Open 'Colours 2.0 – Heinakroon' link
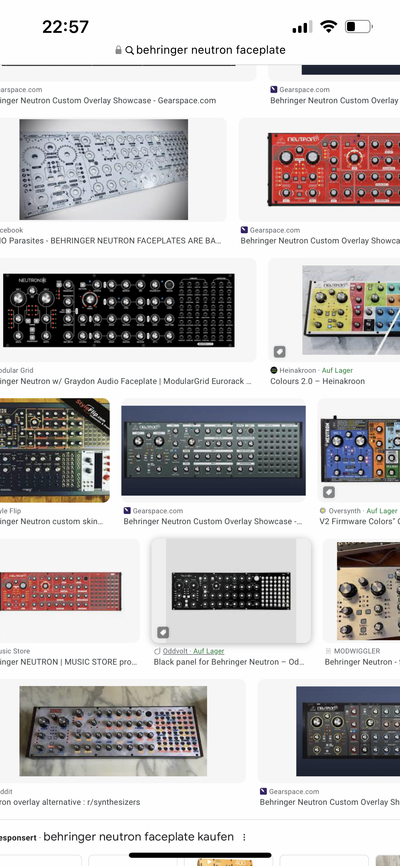 point(317,381)
